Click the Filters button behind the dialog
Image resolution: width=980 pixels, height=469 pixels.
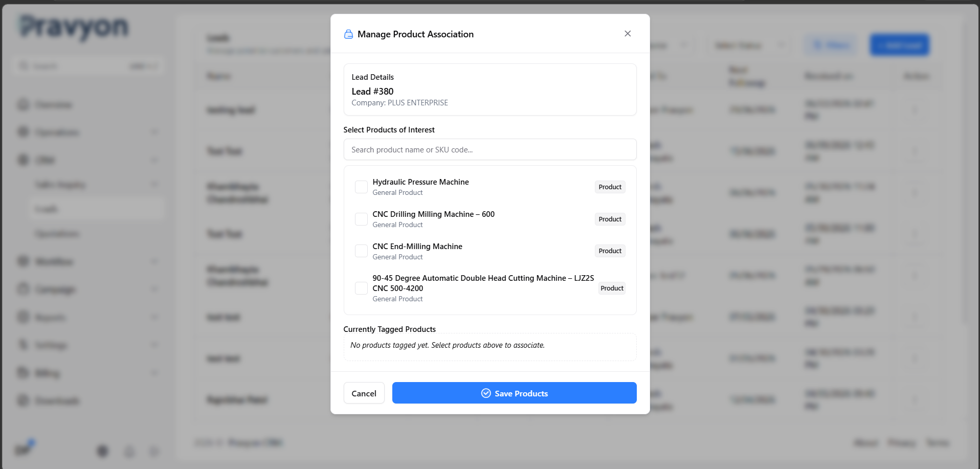click(x=832, y=45)
